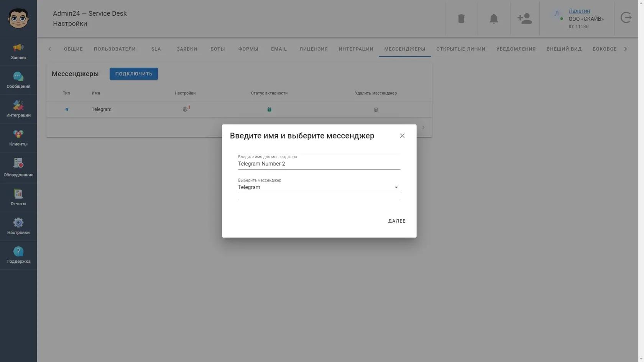Switch to the EMAIL tab
644x362 pixels.
click(x=279, y=49)
